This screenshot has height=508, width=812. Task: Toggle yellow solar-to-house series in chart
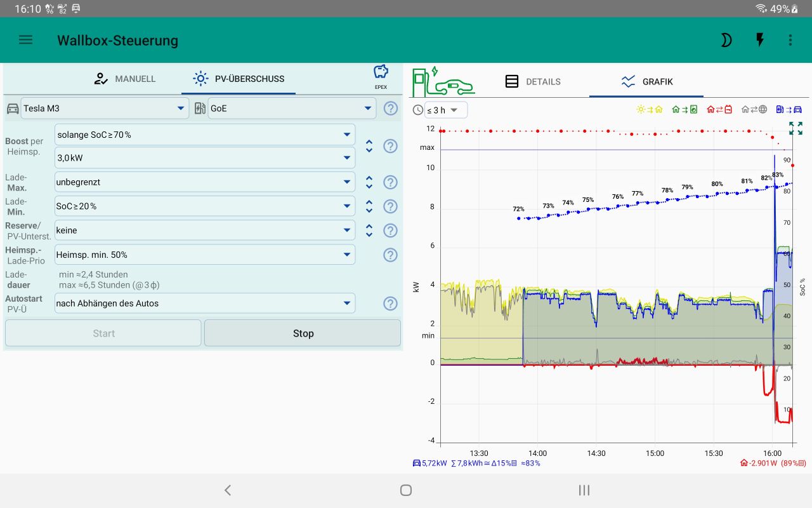(649, 109)
